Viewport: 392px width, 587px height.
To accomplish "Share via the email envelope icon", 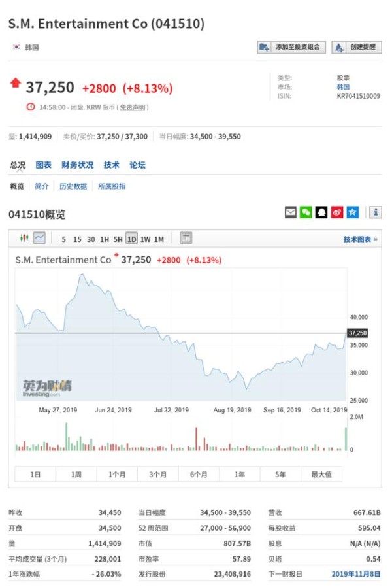I will click(291, 212).
